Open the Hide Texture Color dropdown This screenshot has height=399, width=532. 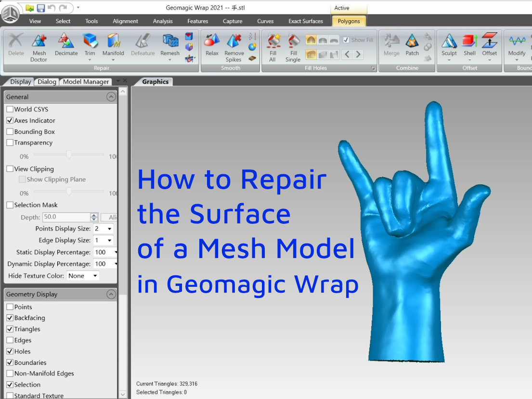coord(83,276)
